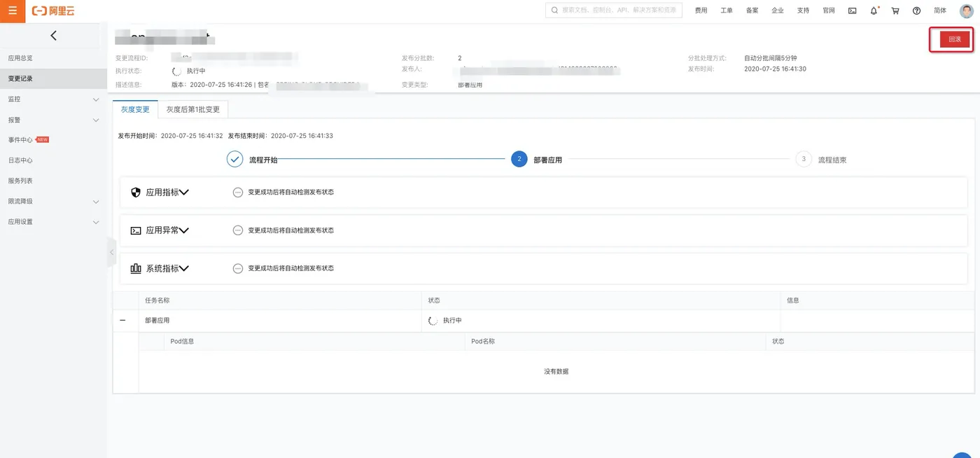Expand the 应用异常 section chevron
980x458 pixels.
point(185,230)
